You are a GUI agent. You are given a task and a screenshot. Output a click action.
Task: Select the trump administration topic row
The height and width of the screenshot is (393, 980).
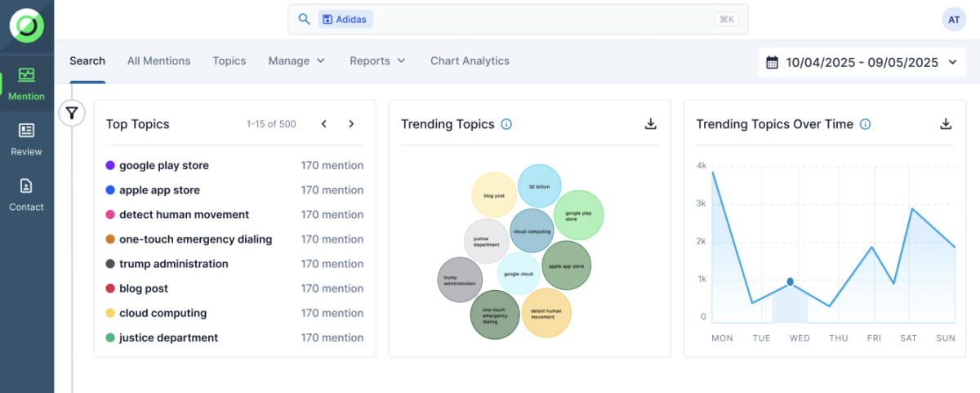point(234,263)
